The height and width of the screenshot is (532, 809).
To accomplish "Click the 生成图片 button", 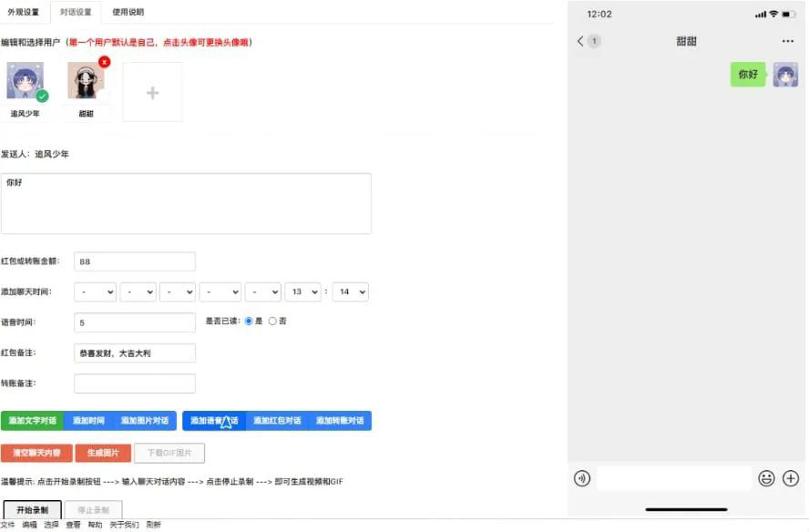I will coord(104,453).
